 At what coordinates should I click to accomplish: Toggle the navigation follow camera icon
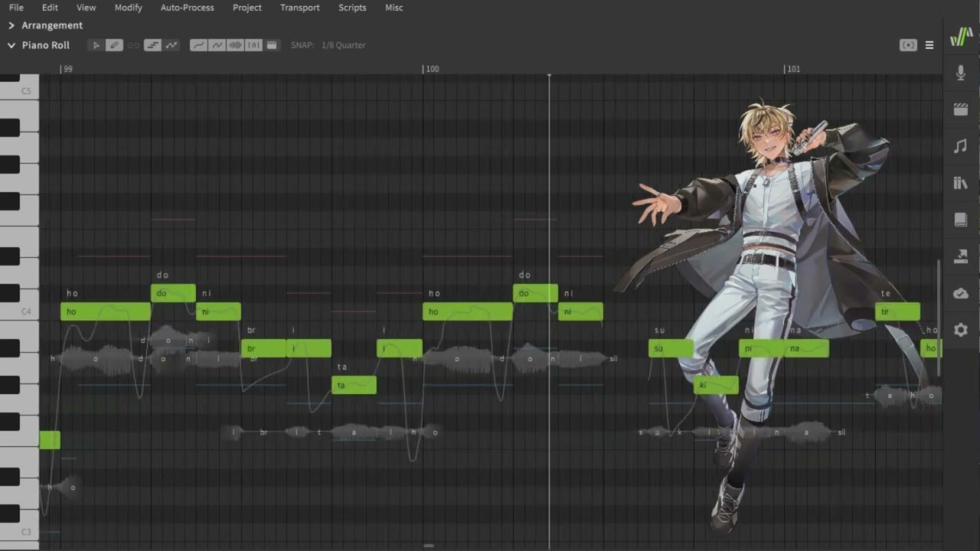pos(908,45)
